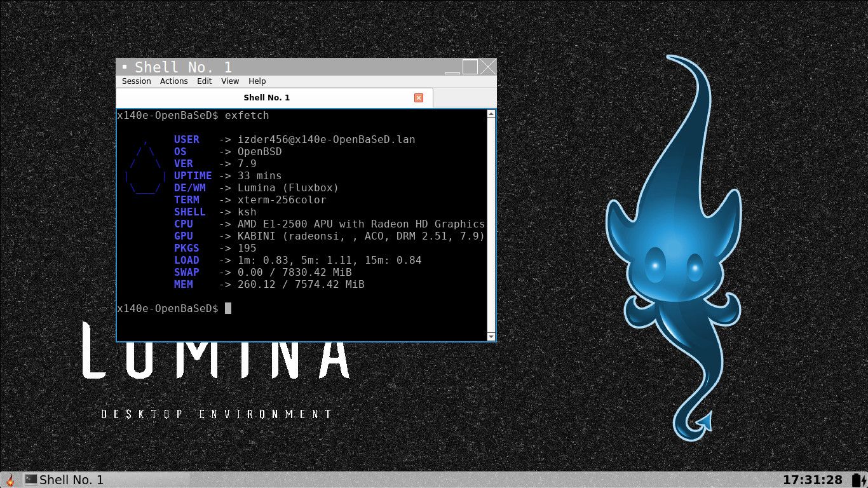Click the "0.00 / 7830.42 MiB" swap value

295,273
